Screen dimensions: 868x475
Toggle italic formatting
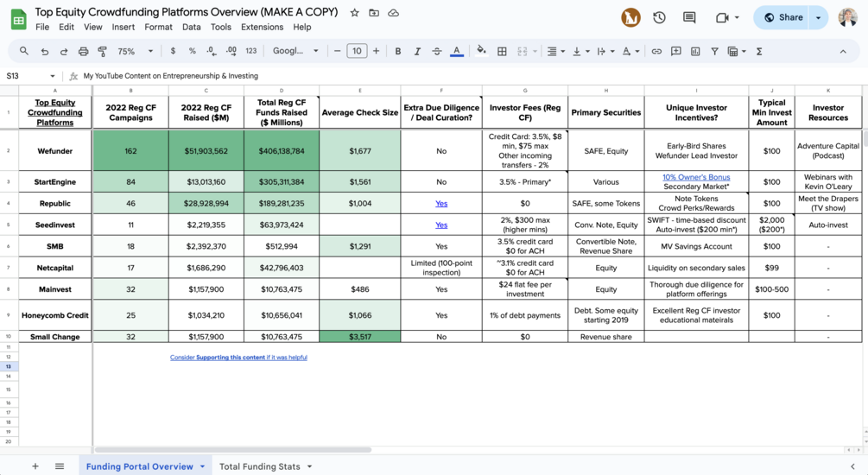click(x=417, y=51)
